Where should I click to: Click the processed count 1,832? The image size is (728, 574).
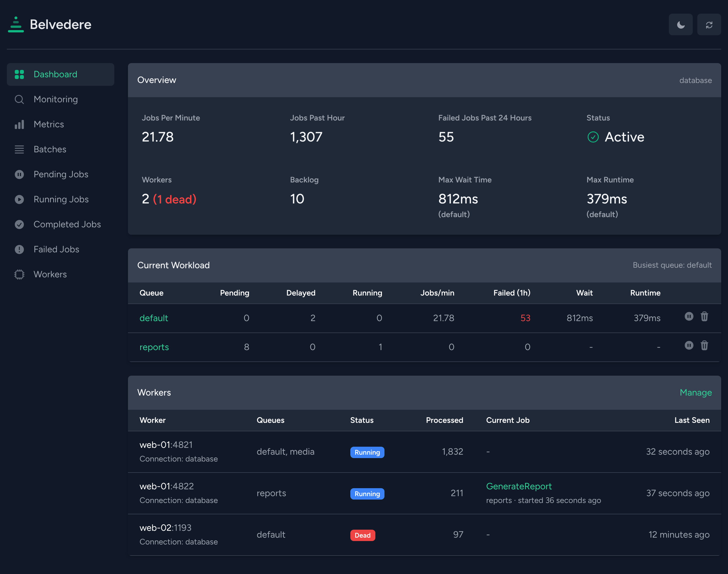click(x=452, y=452)
